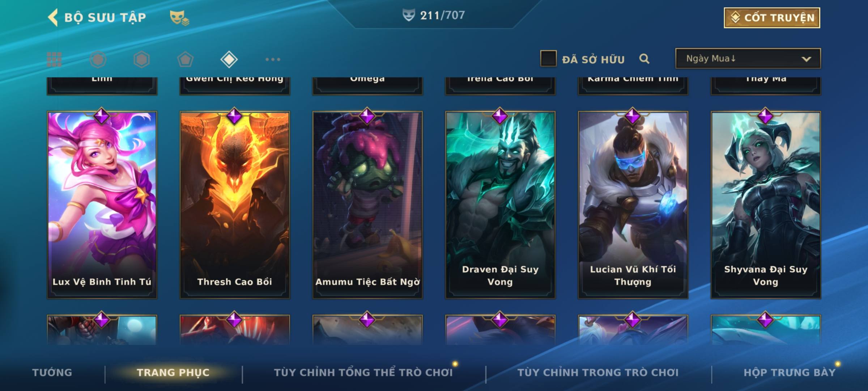868x391 pixels.
Task: Open the Hộp Trưng Bày tab
Action: (x=790, y=372)
